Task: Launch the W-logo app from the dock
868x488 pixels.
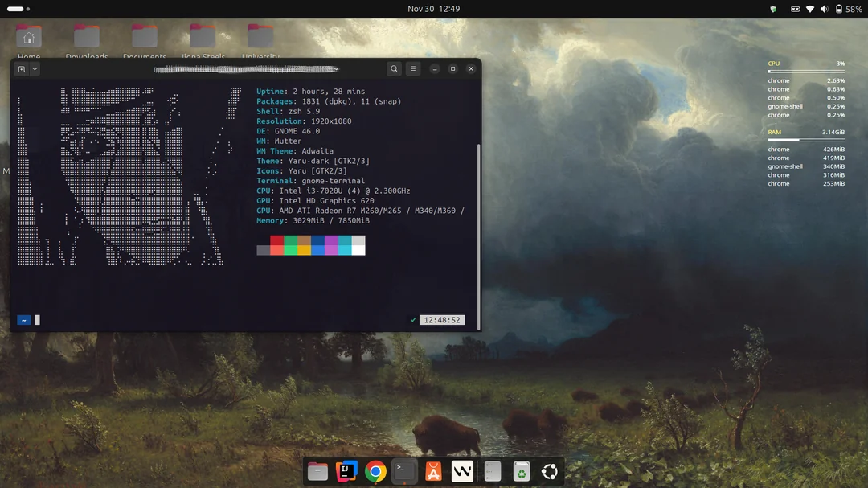Action: click(461, 471)
